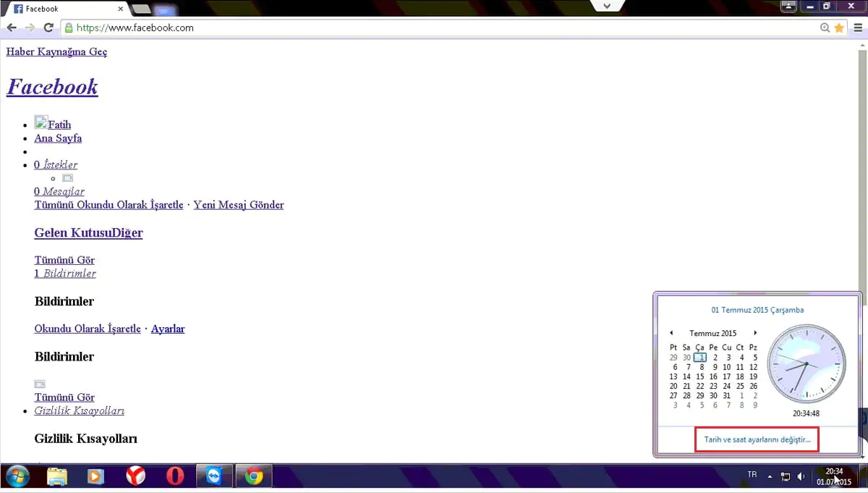Screen dimensions: 868x493
Task: Go to previous month in the calendar
Action: coord(671,333)
